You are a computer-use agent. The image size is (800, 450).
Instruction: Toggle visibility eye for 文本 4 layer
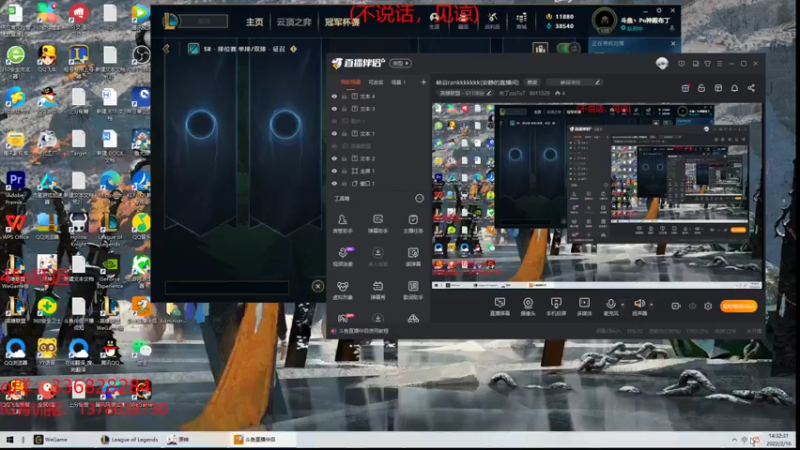[x=334, y=96]
